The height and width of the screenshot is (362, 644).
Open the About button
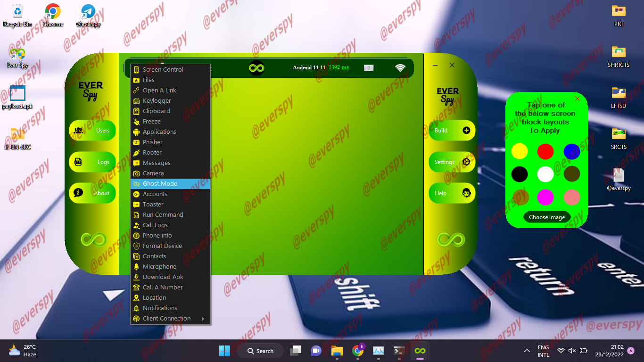(x=92, y=193)
